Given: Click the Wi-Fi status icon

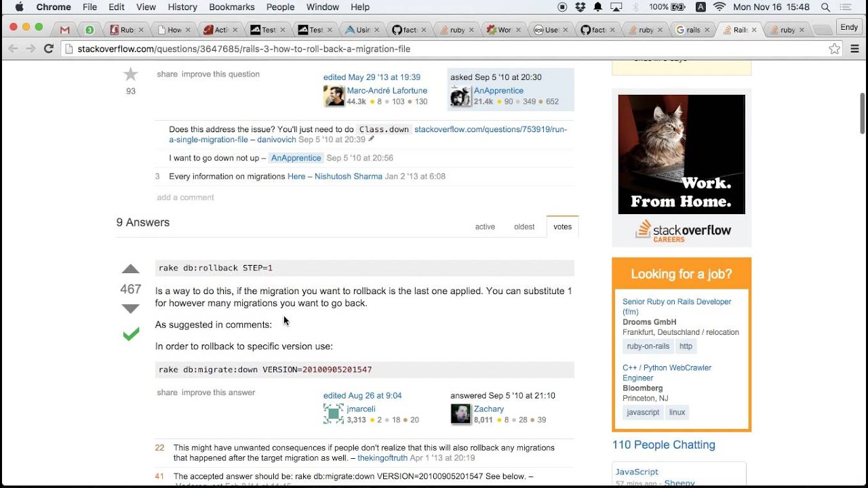Looking at the screenshot, I should (x=719, y=7).
